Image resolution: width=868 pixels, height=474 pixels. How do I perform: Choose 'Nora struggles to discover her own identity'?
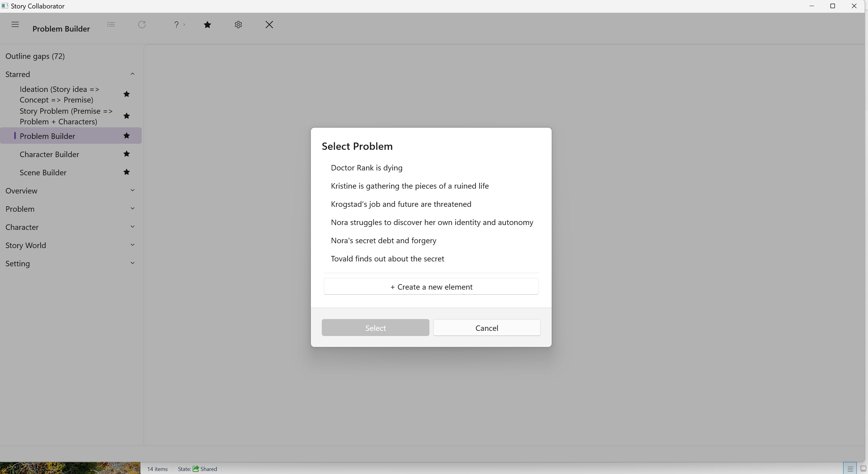(431, 222)
